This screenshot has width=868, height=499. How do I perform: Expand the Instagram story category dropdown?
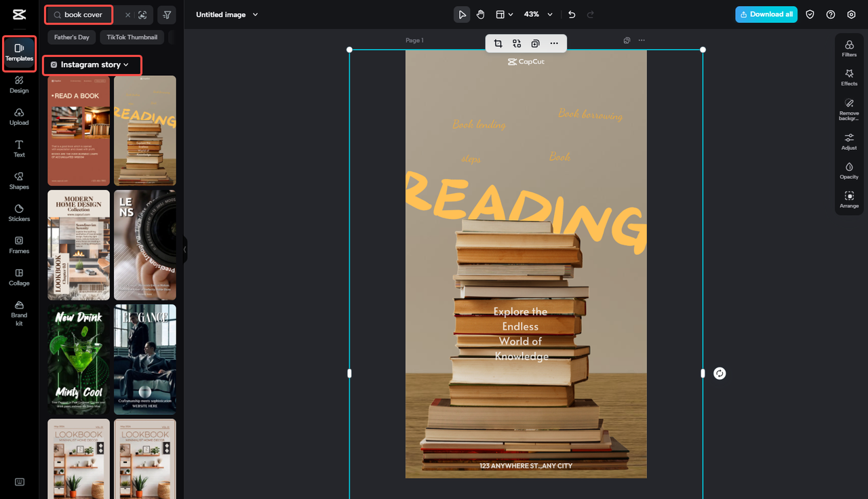[x=92, y=65]
